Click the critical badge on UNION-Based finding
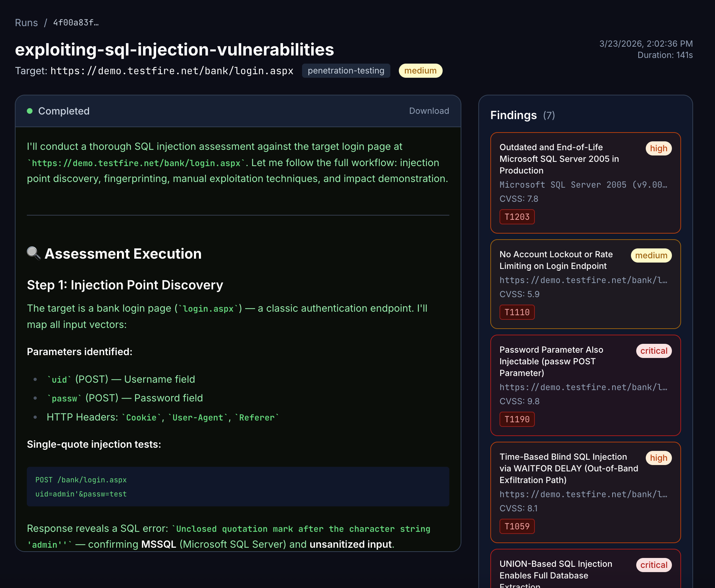715x588 pixels. [654, 565]
